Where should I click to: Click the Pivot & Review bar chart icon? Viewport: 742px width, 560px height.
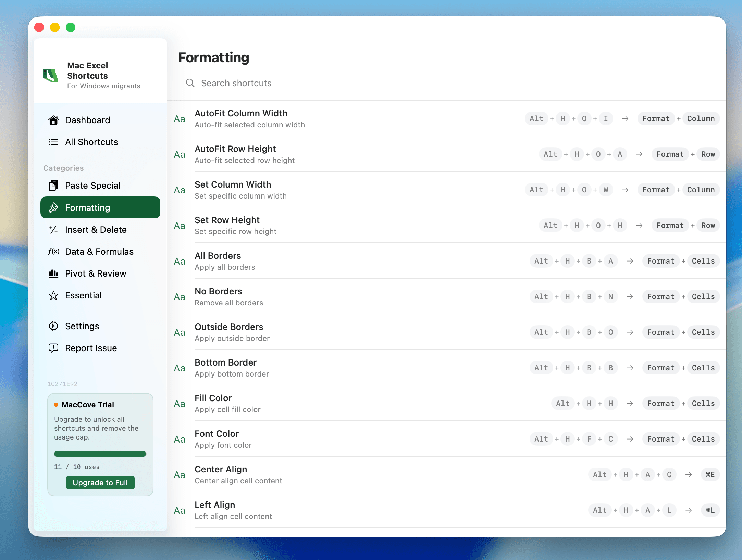click(x=53, y=273)
